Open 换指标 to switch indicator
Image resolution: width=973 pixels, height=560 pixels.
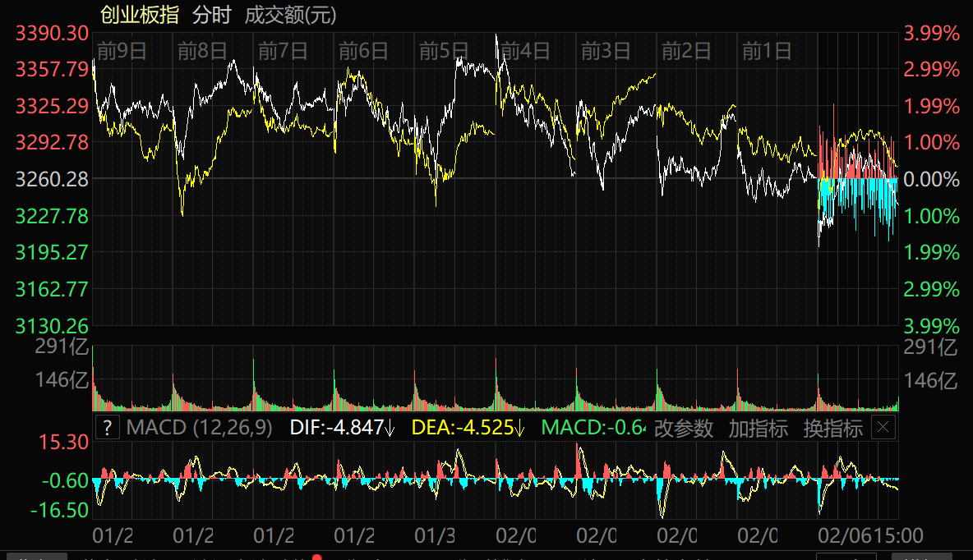pos(832,428)
